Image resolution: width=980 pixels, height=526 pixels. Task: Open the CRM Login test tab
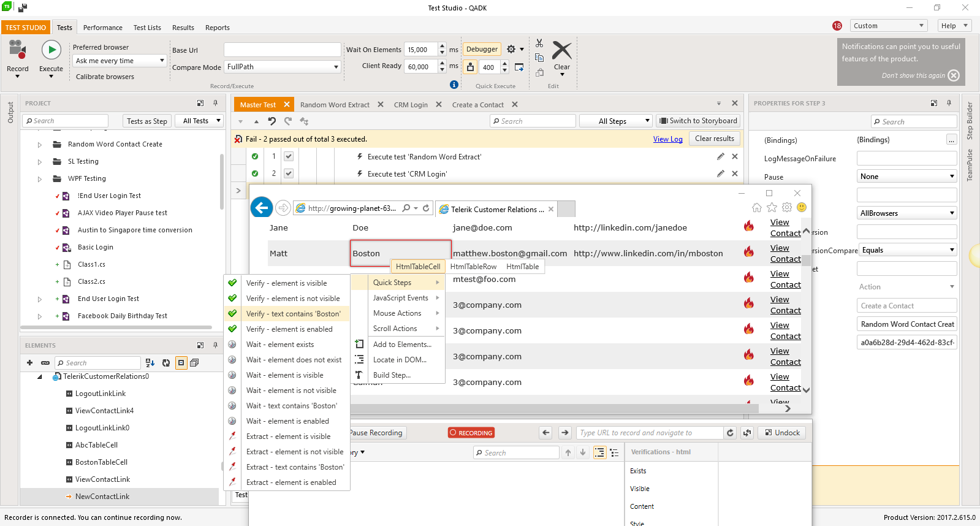411,105
